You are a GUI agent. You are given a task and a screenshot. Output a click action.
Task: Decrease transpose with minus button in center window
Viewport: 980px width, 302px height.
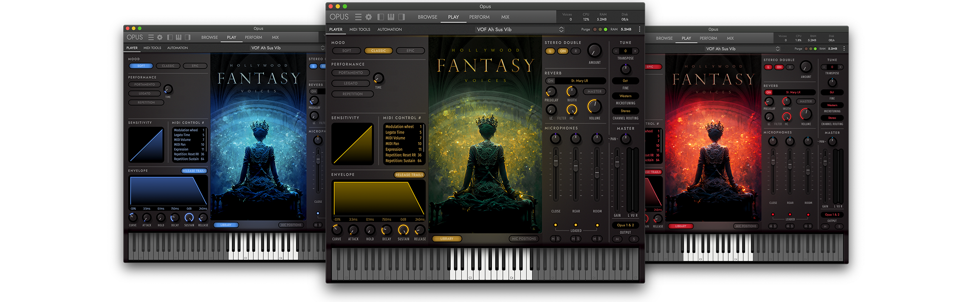point(616,51)
